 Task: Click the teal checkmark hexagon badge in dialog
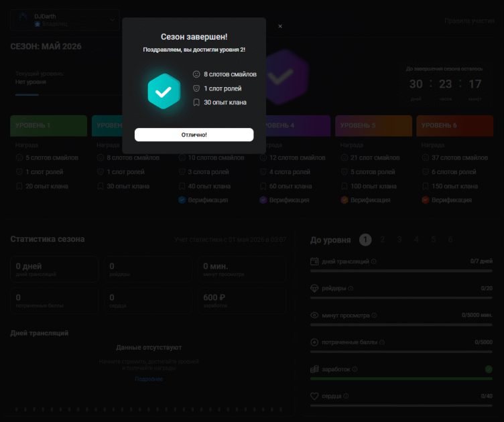click(x=164, y=91)
